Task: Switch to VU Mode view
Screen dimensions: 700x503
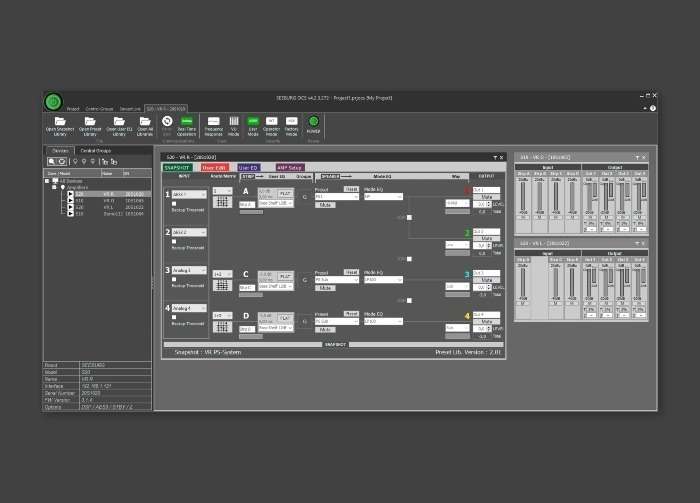Action: tap(234, 124)
